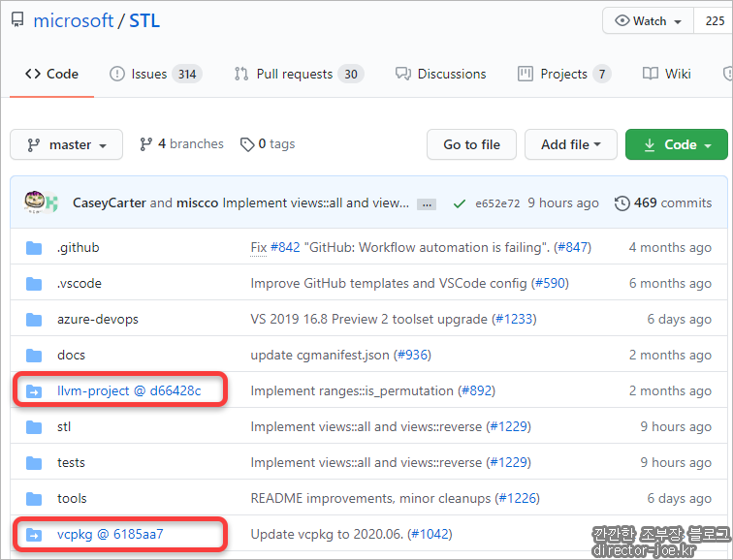Open pull request link #590
The height and width of the screenshot is (560, 733).
coord(550,283)
